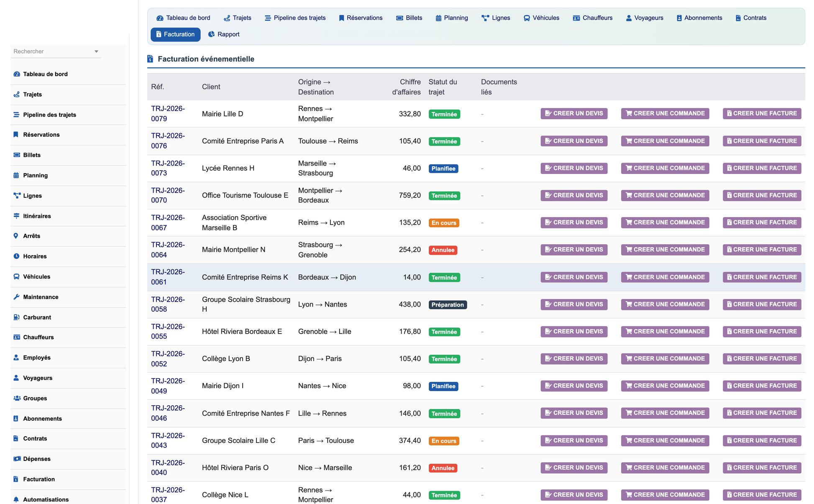This screenshot has width=814, height=504.
Task: Click the Facturation invoice icon in sidebar
Action: click(16, 479)
